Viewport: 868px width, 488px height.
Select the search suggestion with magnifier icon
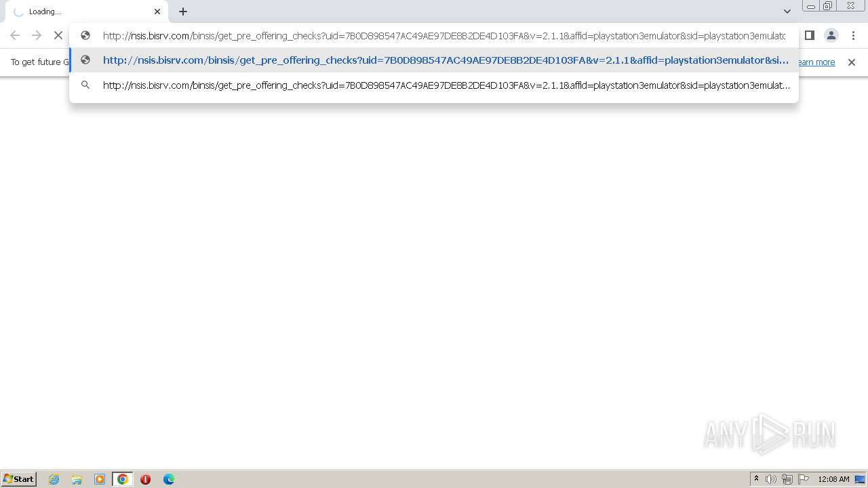tap(434, 85)
